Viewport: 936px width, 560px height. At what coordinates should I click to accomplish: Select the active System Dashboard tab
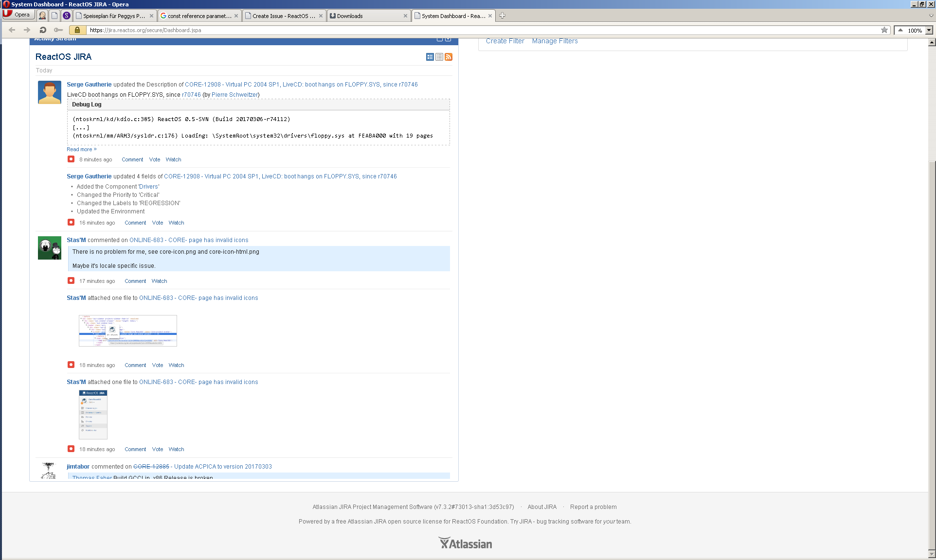point(453,16)
